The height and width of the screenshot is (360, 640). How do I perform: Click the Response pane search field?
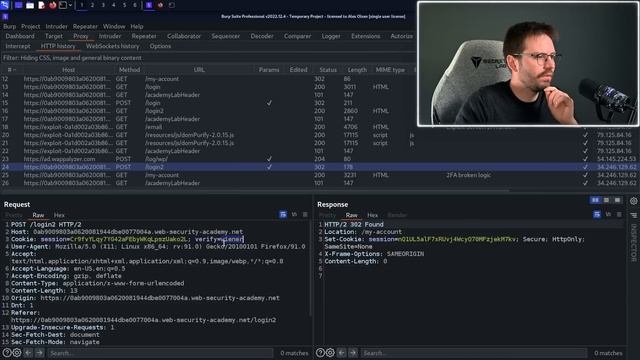(474, 353)
